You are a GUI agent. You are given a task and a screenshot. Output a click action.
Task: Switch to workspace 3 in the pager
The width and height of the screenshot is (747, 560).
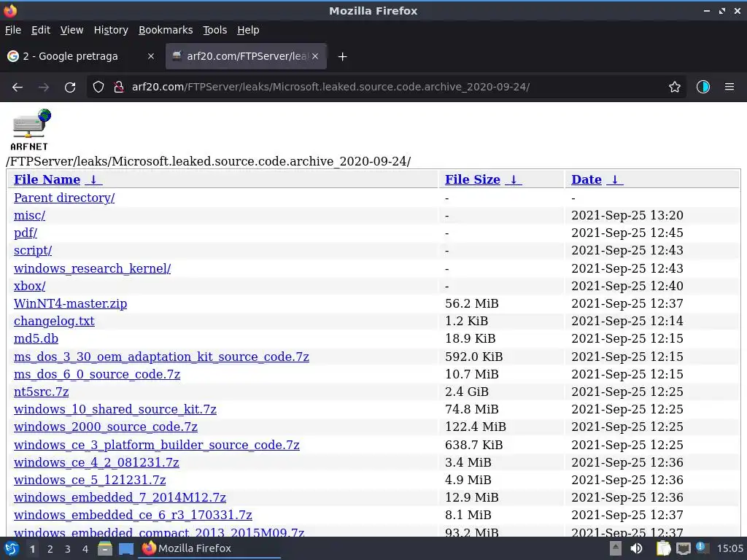tap(68, 549)
